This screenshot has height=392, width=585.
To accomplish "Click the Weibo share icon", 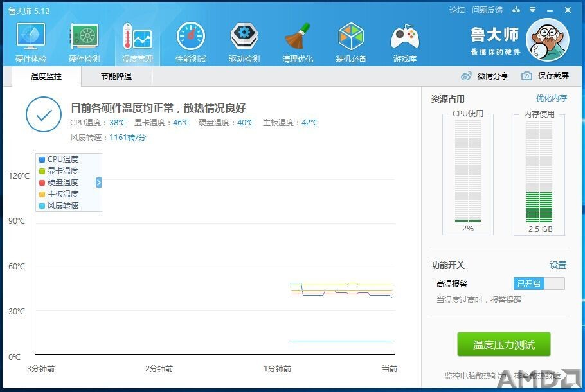I will click(x=466, y=76).
